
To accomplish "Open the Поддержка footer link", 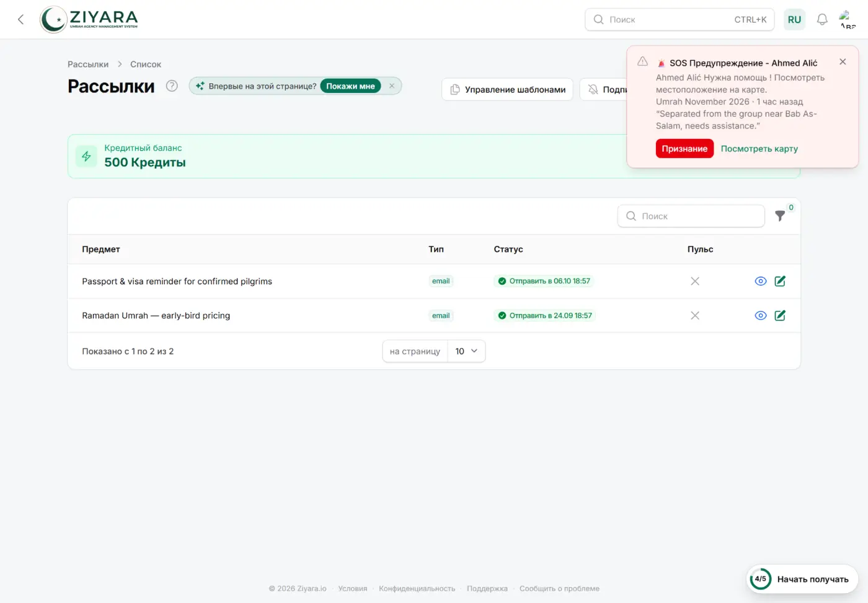I will [487, 589].
